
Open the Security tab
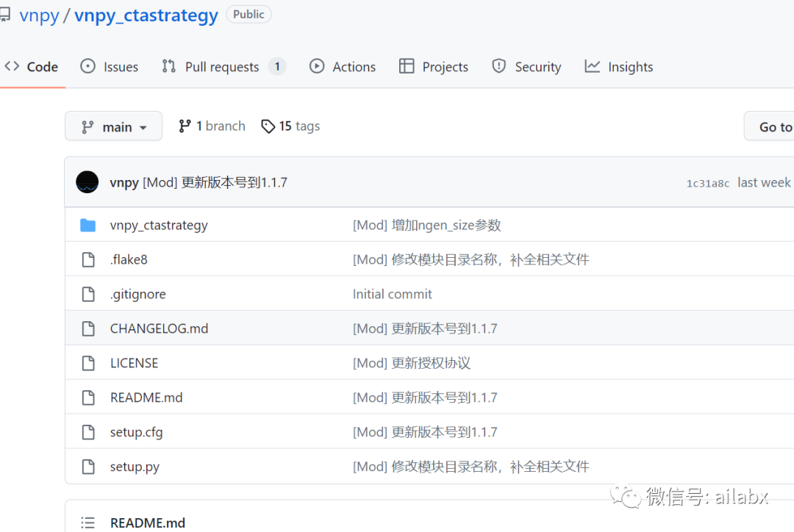click(x=526, y=67)
